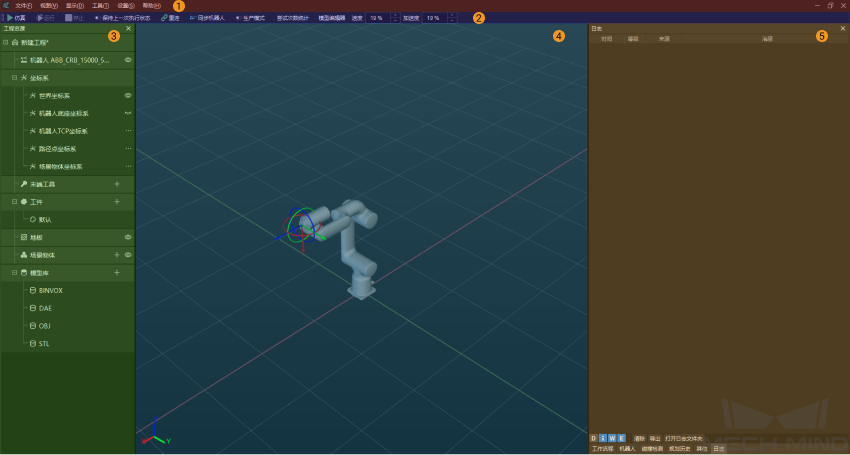Switch to the 工作流程 workflow tab
Screen dimensions: 850x455
(602, 449)
